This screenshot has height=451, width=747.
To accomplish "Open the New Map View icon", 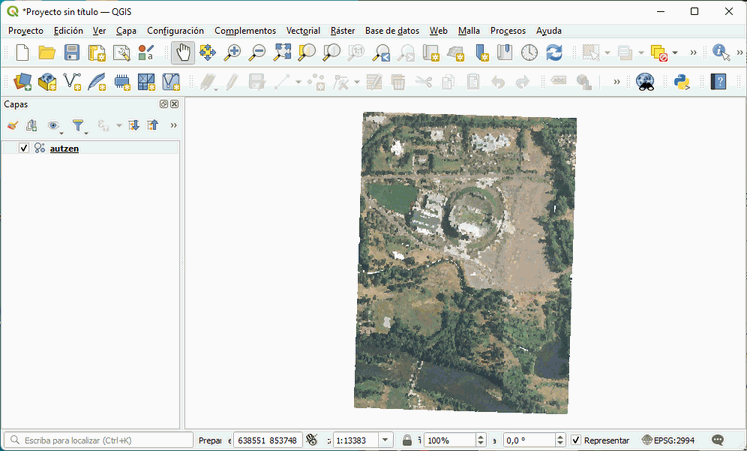I will point(431,52).
